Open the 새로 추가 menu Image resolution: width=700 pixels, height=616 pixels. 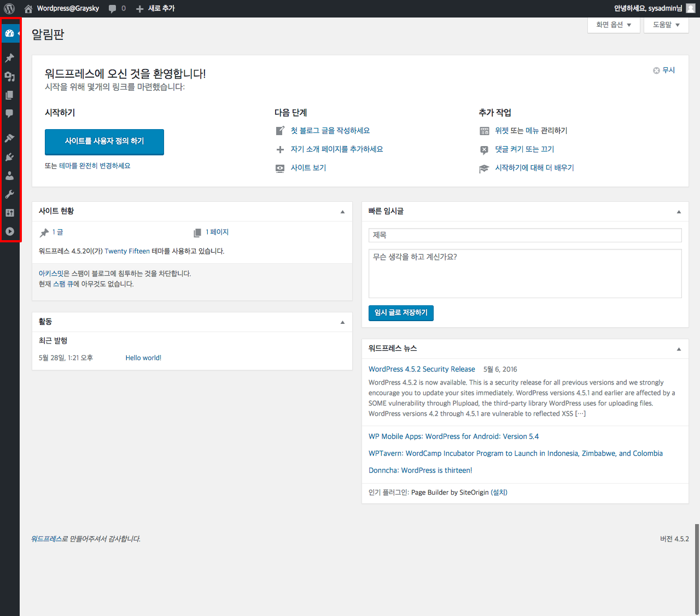(x=155, y=8)
